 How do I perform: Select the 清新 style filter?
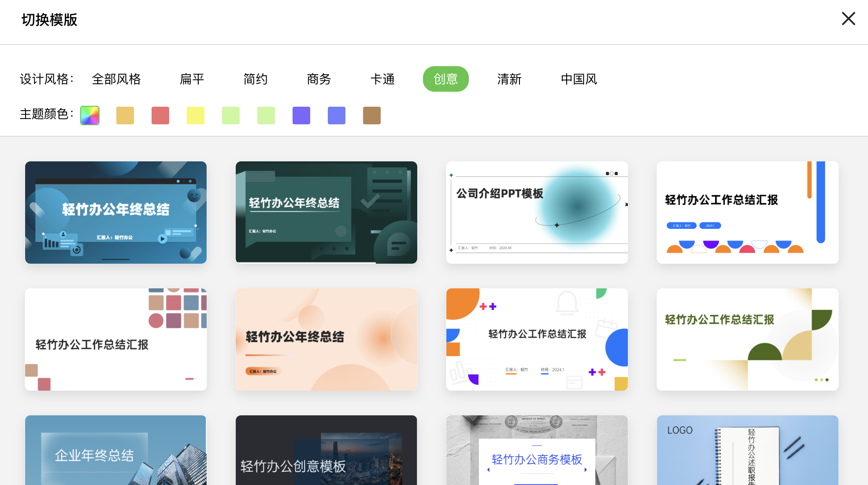509,79
